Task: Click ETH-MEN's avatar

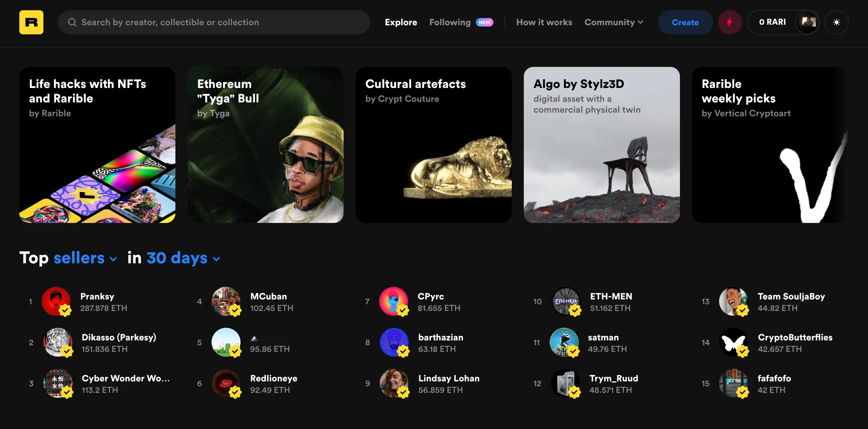Action: pyautogui.click(x=566, y=301)
